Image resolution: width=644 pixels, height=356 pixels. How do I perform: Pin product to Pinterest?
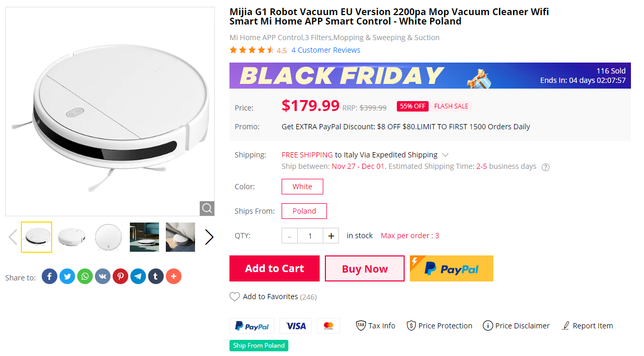coord(120,276)
